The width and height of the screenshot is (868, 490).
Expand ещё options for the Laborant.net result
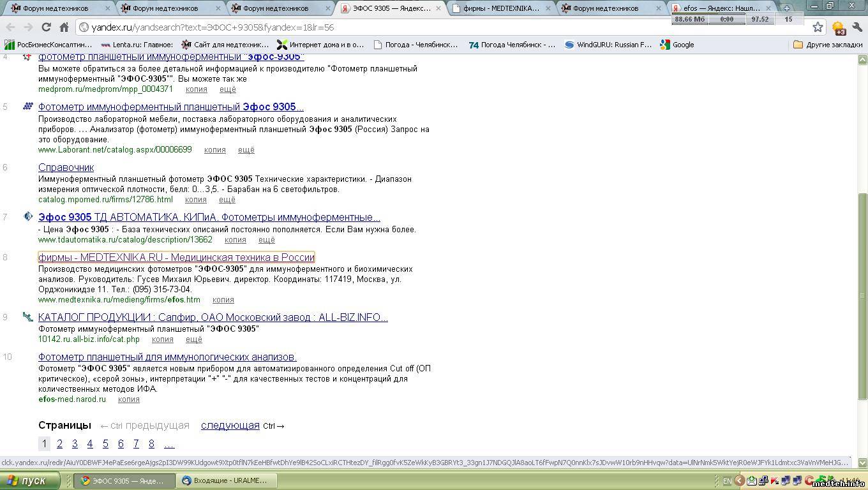[246, 150]
